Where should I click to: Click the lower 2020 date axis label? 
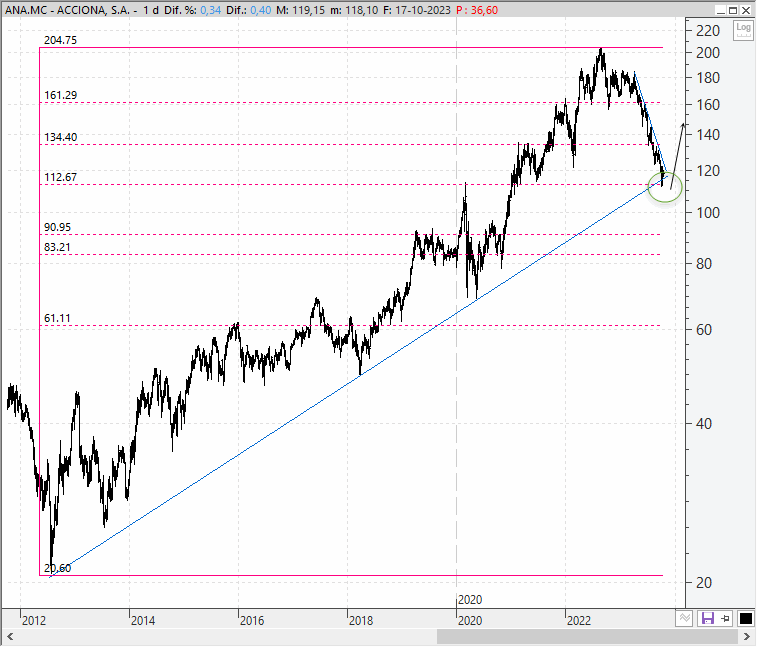[x=470, y=621]
